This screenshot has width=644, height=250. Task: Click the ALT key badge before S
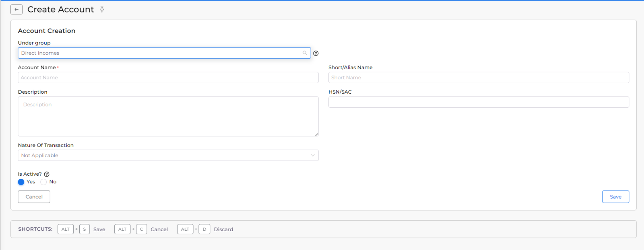(x=66, y=230)
